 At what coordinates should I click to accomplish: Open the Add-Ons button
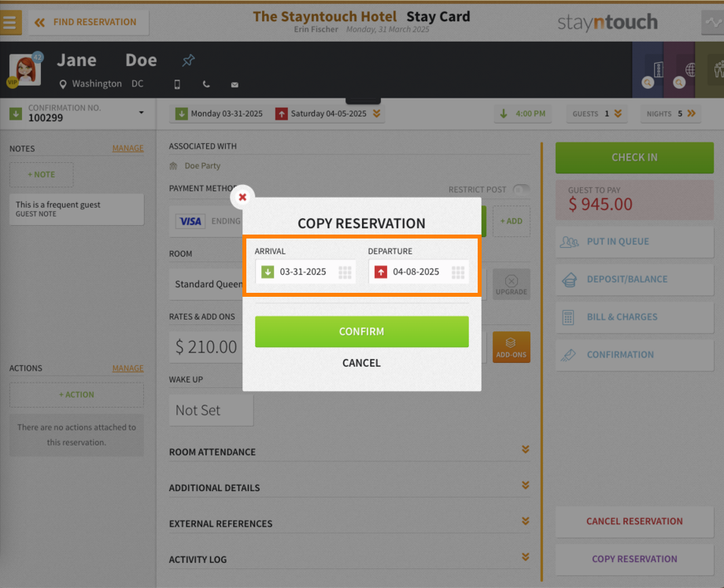click(512, 347)
